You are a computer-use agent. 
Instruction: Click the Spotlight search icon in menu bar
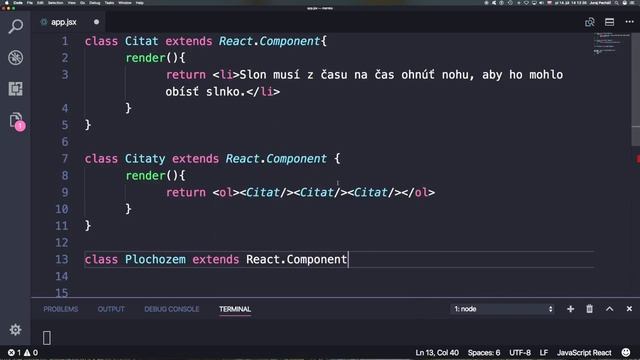[616, 3]
